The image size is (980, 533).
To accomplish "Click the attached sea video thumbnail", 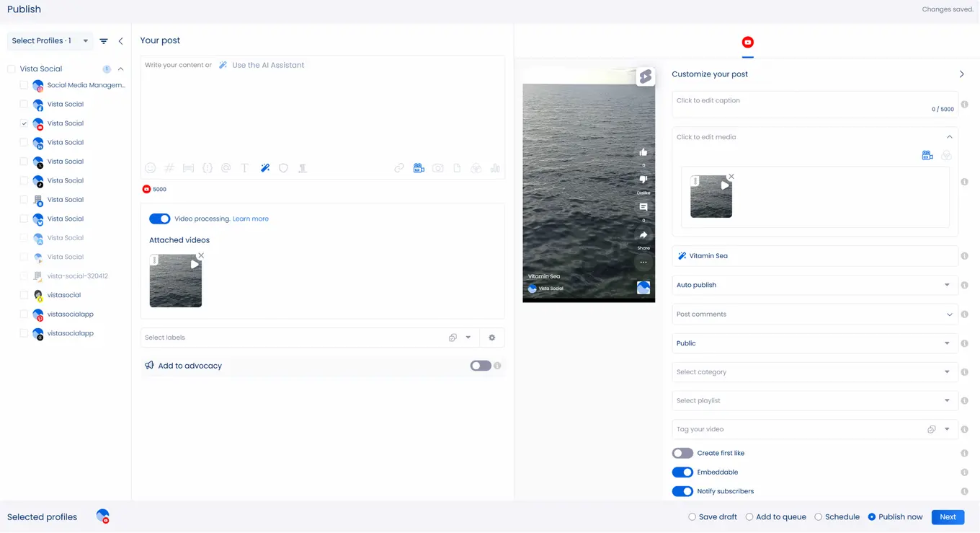I will point(176,281).
